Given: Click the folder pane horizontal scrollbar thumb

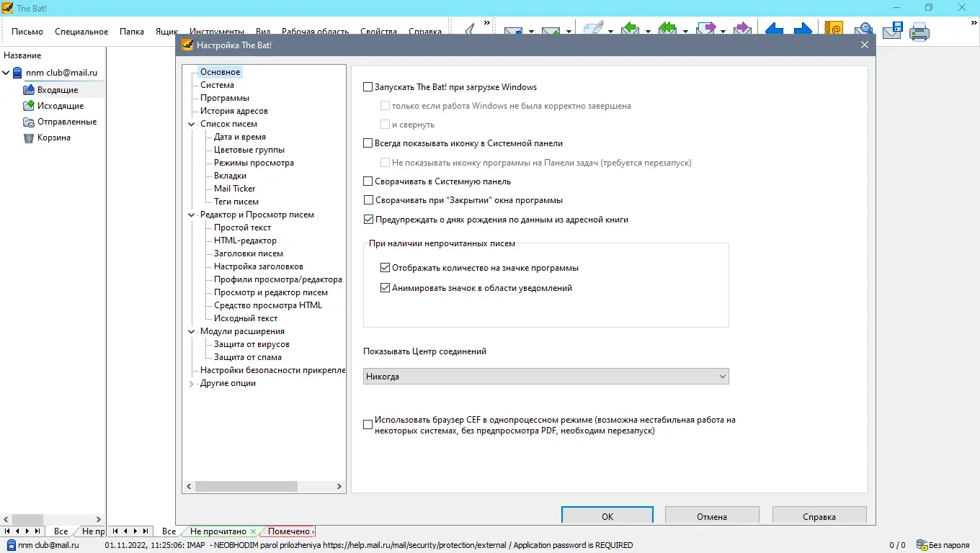Looking at the screenshot, I should tap(28, 519).
